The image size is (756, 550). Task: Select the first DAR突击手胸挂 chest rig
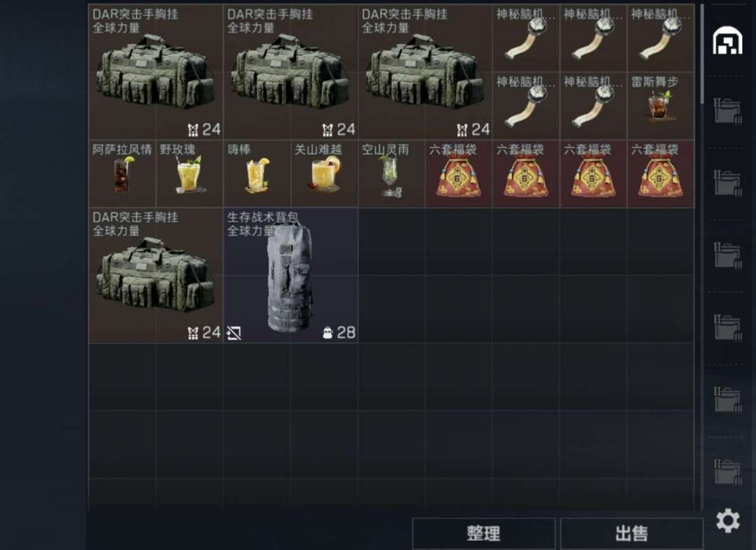pos(155,72)
